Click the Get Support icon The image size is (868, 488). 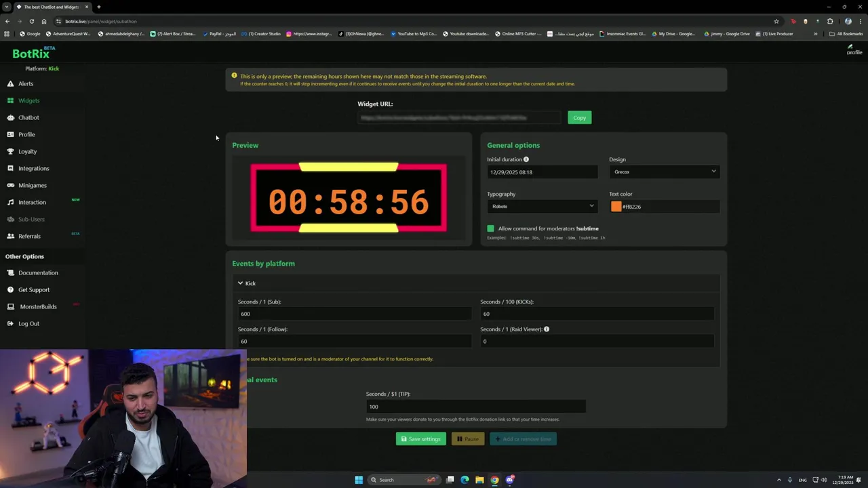[10, 289]
